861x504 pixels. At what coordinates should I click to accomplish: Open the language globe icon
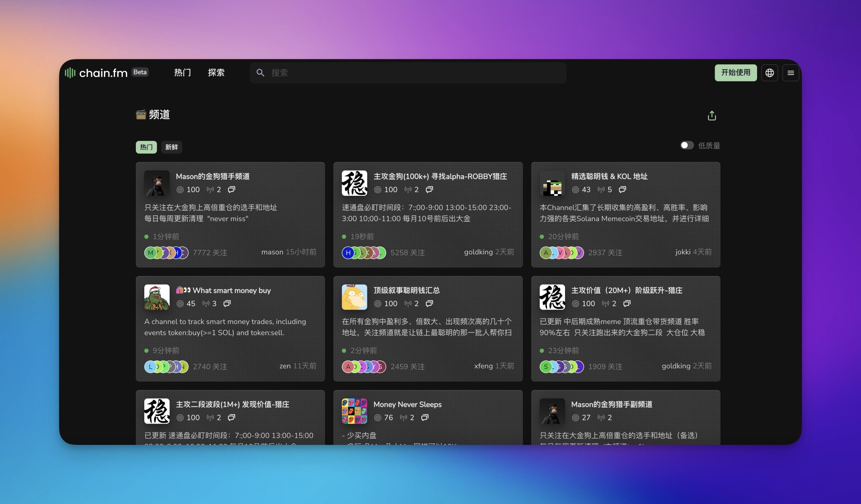770,72
